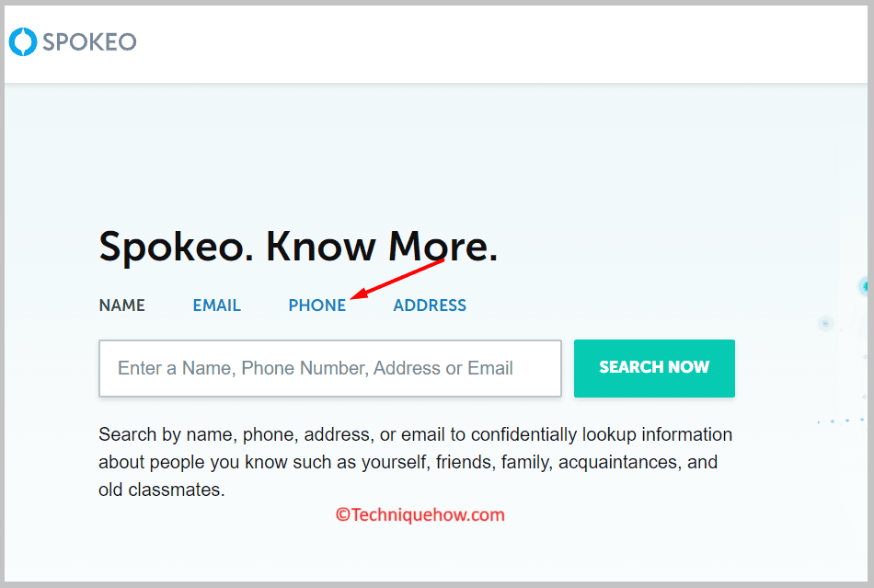Choose the ADDRESS search tab

(430, 306)
